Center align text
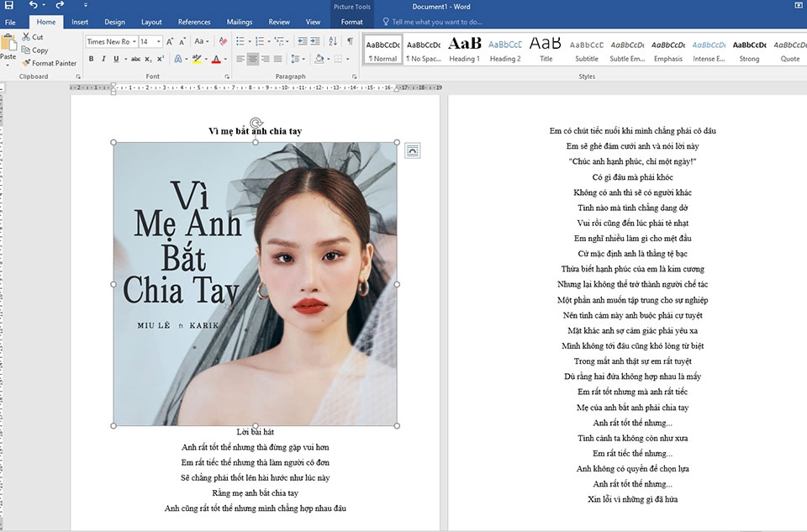The width and height of the screenshot is (807, 532). (253, 59)
